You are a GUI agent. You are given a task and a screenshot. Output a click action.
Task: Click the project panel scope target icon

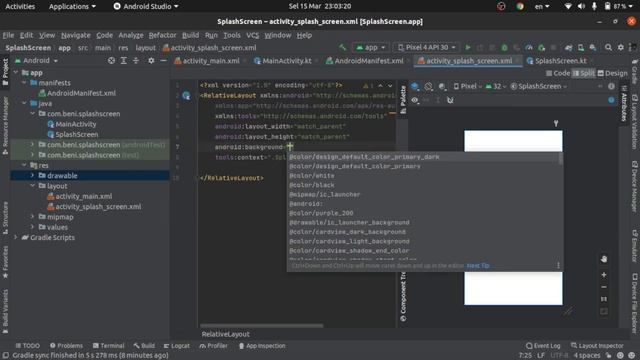(x=111, y=60)
